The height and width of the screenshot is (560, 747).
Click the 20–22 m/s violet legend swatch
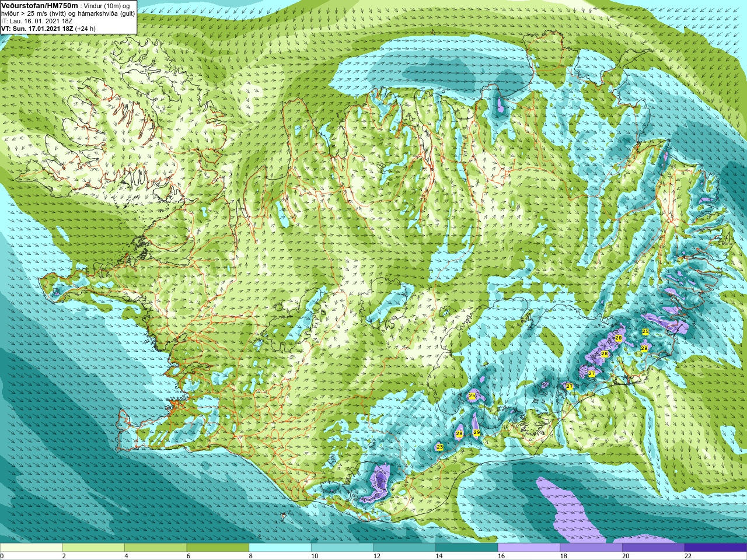click(654, 548)
